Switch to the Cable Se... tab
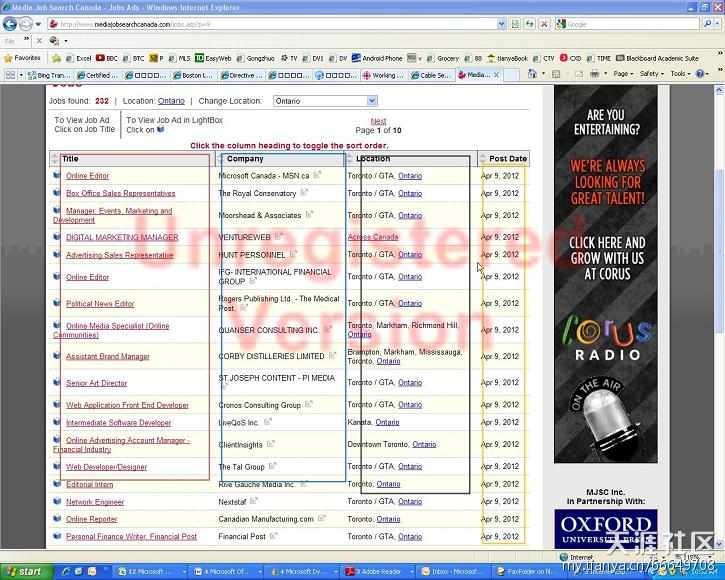725x580 pixels. [x=431, y=75]
